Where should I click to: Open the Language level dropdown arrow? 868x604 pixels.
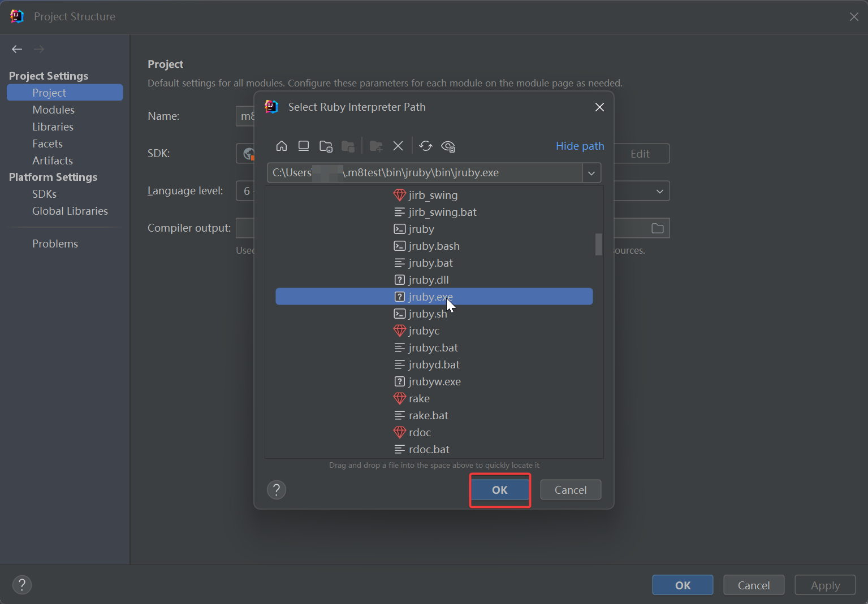[x=659, y=191]
